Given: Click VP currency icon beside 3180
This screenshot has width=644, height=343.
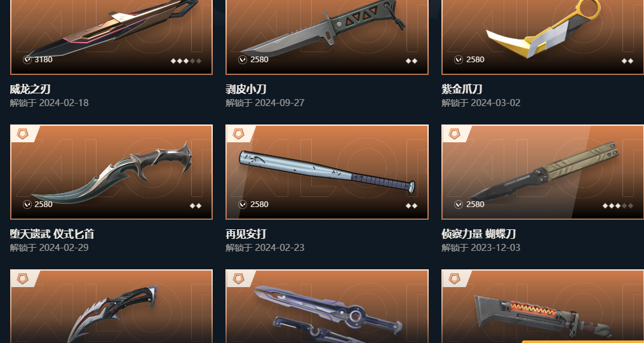Looking at the screenshot, I should click(27, 60).
